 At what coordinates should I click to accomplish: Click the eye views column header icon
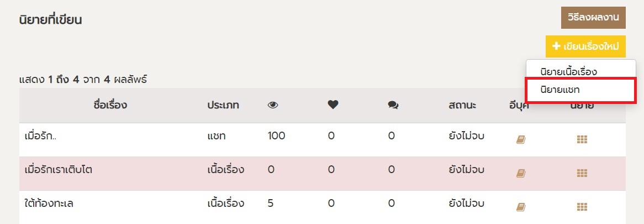[273, 105]
